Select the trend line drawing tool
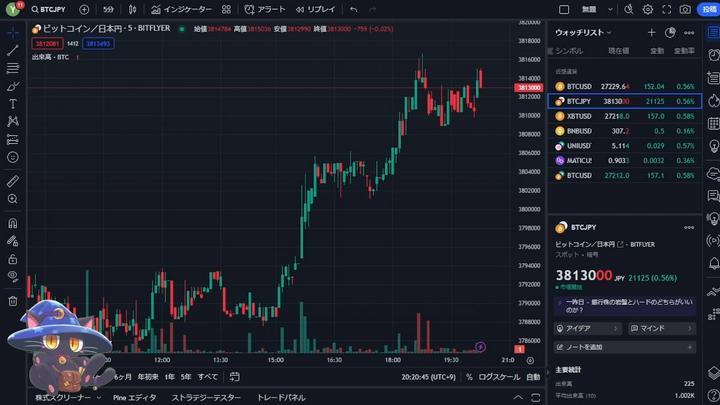The image size is (720, 405). (13, 50)
